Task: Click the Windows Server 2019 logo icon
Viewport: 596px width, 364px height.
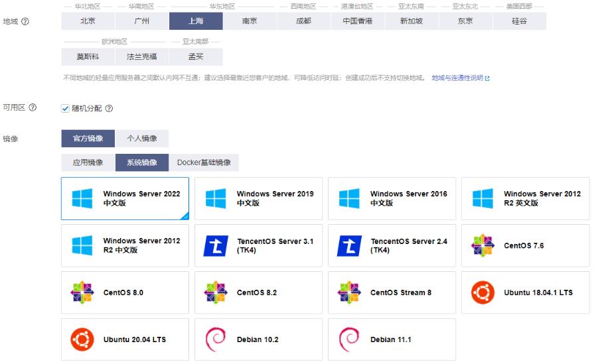Action: click(216, 198)
